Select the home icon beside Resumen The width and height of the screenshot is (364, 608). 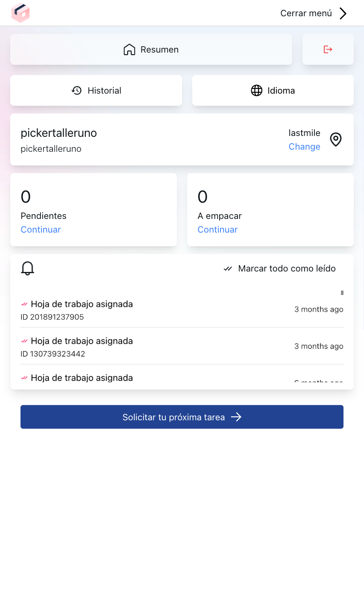[129, 49]
